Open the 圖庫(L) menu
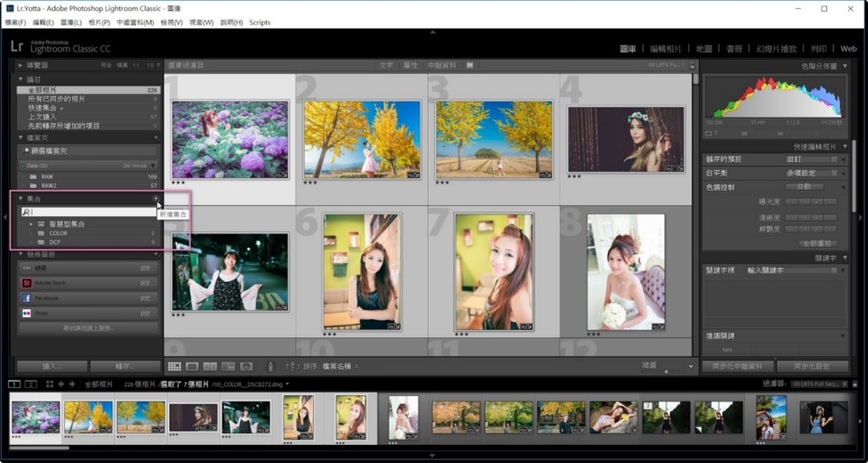Viewport: 868px width, 463px height. 71,23
